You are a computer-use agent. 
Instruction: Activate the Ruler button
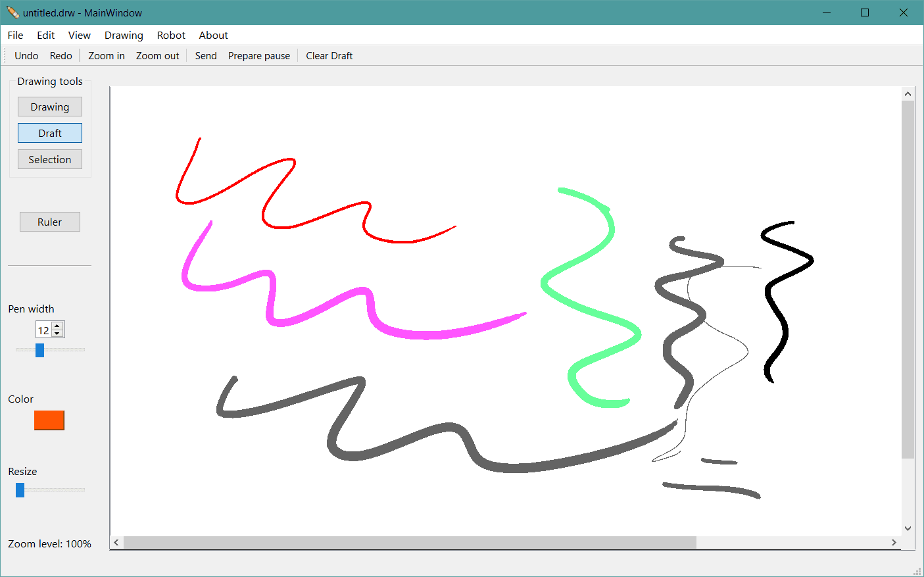pos(50,222)
